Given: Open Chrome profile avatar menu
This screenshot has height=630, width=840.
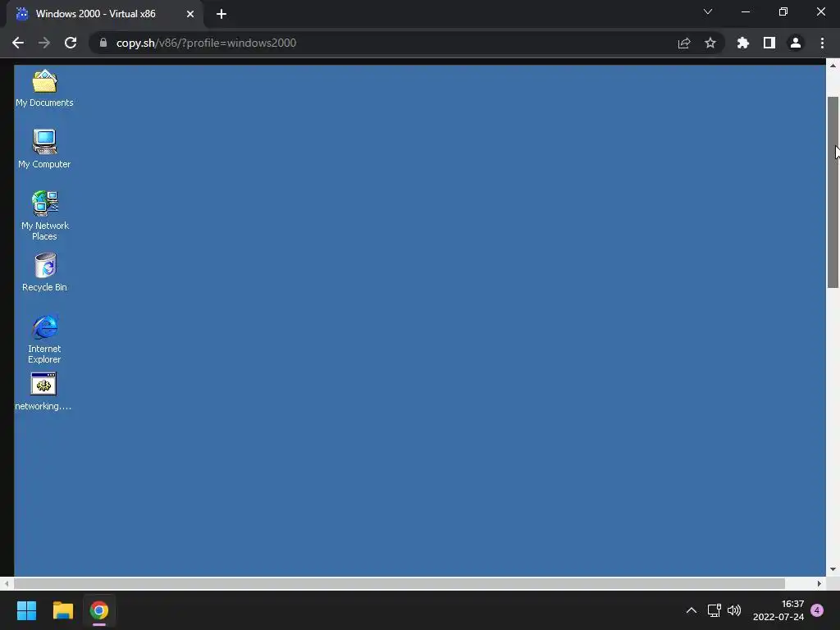Looking at the screenshot, I should point(796,43).
